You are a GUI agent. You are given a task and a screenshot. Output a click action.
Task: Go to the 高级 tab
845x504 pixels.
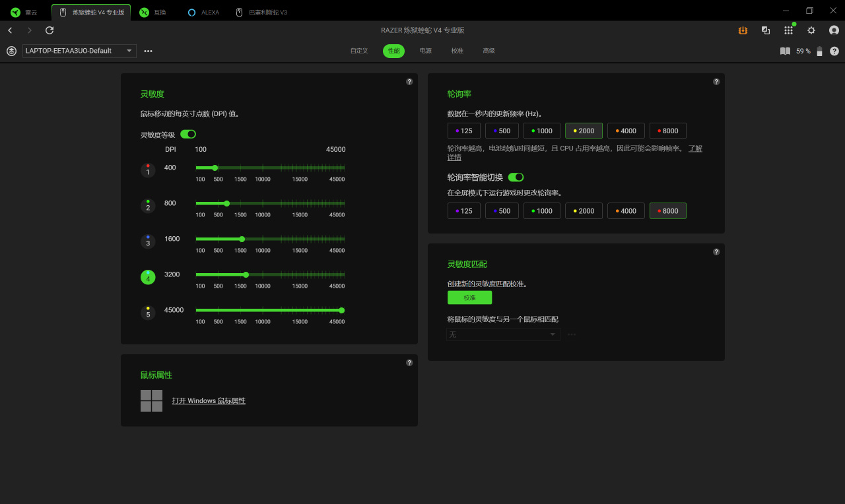coord(489,51)
